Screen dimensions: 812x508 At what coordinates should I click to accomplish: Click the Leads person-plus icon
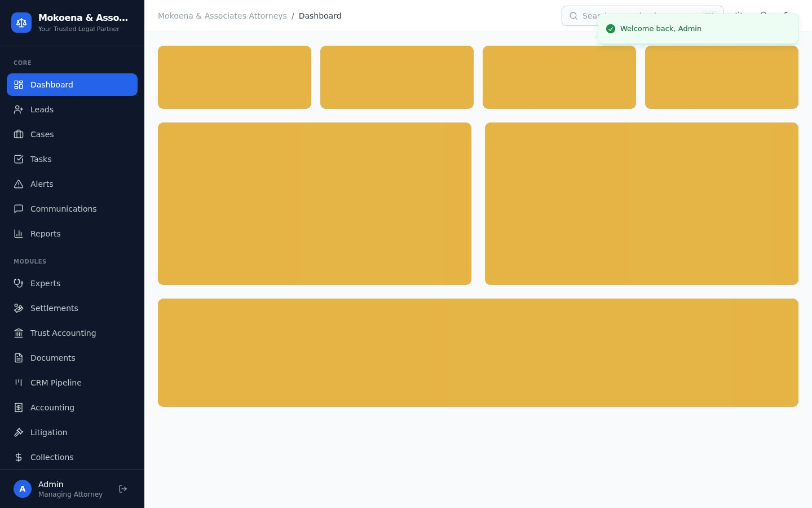19,110
